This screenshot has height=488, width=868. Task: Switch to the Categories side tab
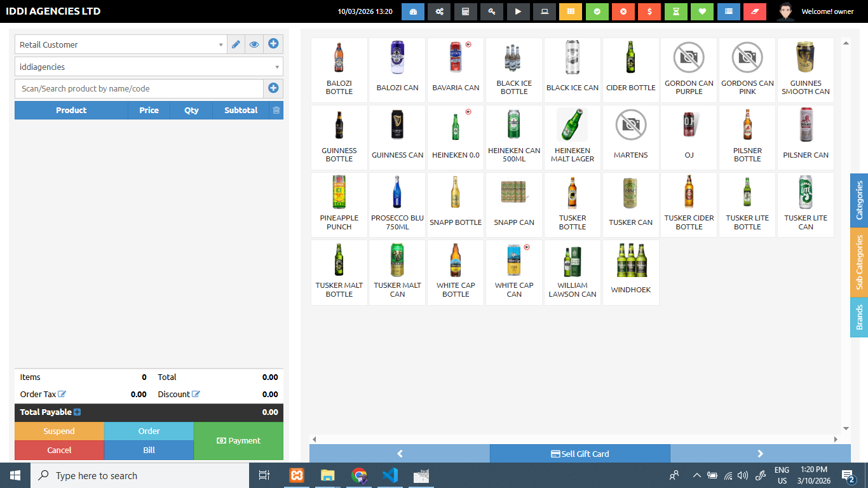coord(859,200)
